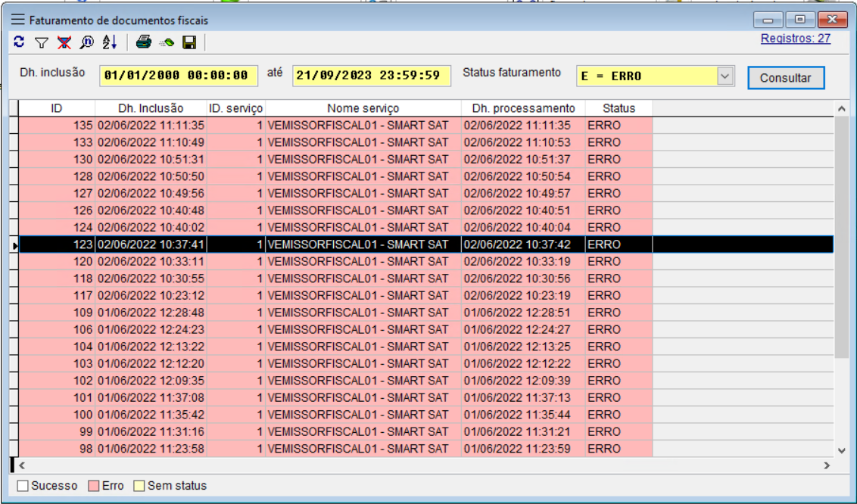Viewport: 857px width, 504px height.
Task: Sort records with the A-Z icon
Action: click(110, 43)
